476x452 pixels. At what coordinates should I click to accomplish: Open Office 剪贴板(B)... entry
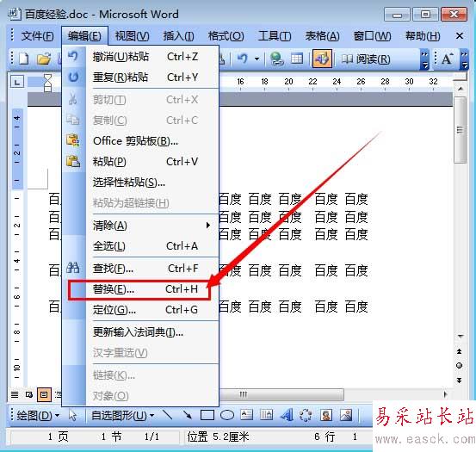point(140,141)
